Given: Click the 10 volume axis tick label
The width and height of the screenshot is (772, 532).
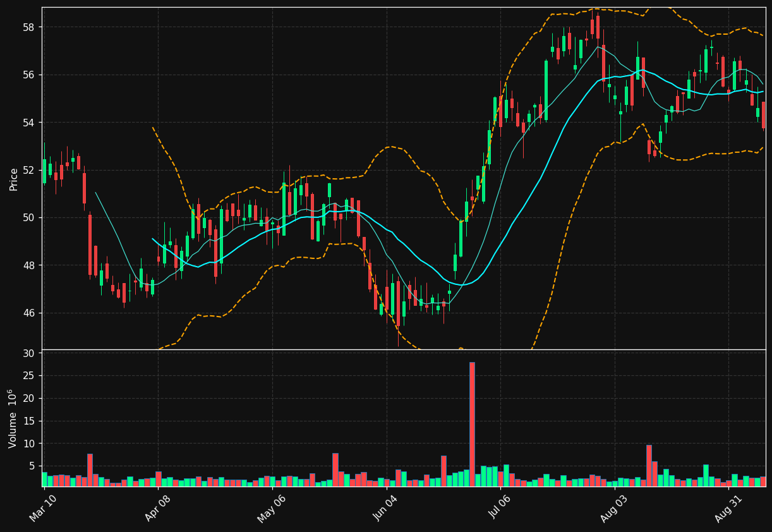Looking at the screenshot, I should pos(30,444).
